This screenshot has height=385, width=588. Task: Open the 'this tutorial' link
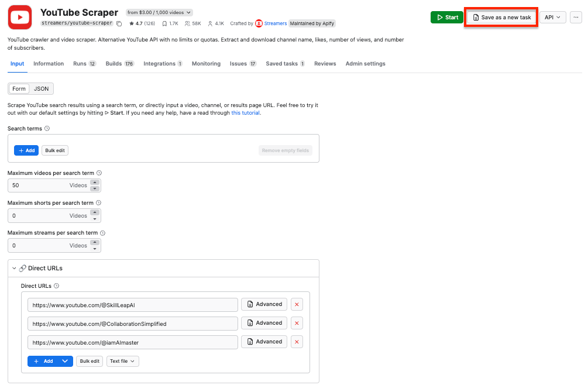(245, 113)
